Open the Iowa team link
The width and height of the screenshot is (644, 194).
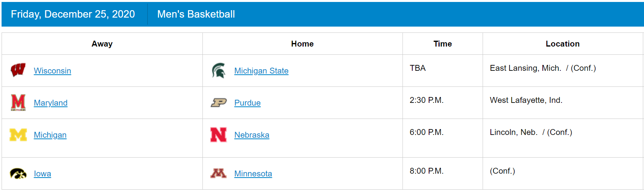coord(42,174)
